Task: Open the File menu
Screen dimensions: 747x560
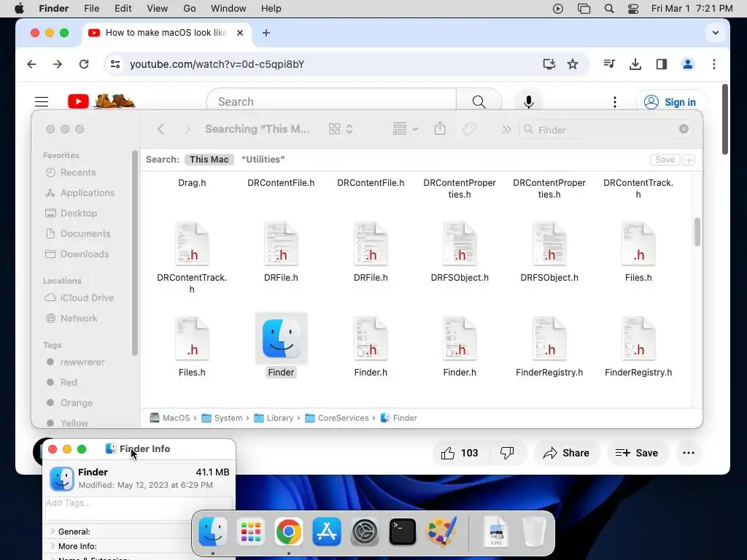Action: [x=91, y=9]
